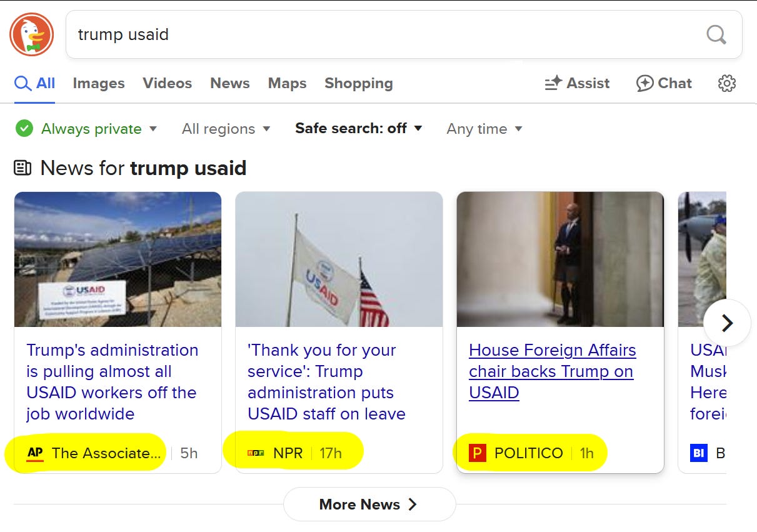Open the News tab

click(230, 83)
